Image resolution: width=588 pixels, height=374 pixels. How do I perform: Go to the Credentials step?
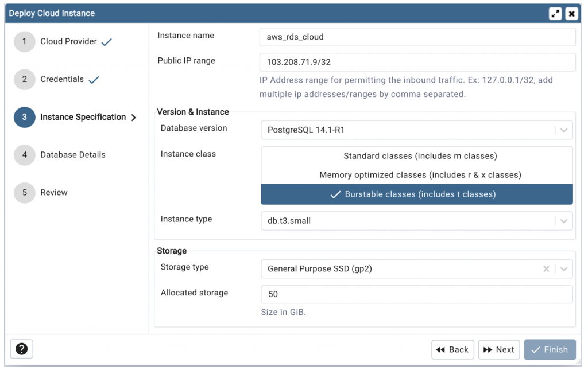click(x=64, y=79)
